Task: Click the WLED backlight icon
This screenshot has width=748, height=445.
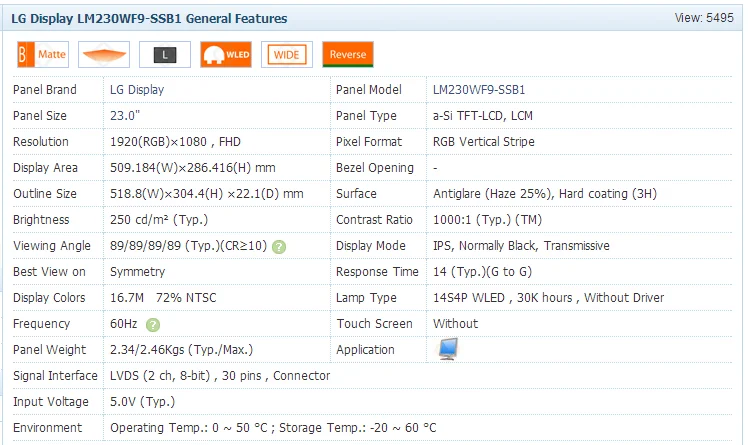Action: click(x=226, y=54)
